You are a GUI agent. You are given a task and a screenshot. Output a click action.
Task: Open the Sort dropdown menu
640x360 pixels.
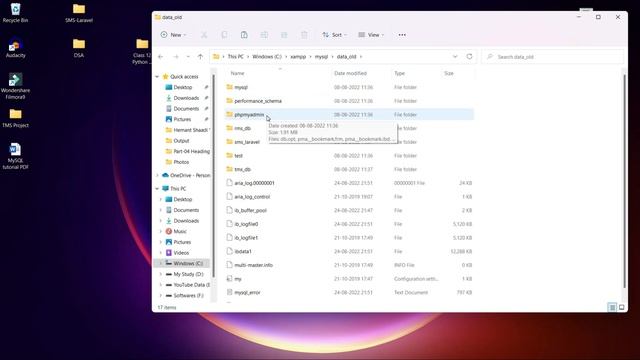pyautogui.click(x=334, y=35)
